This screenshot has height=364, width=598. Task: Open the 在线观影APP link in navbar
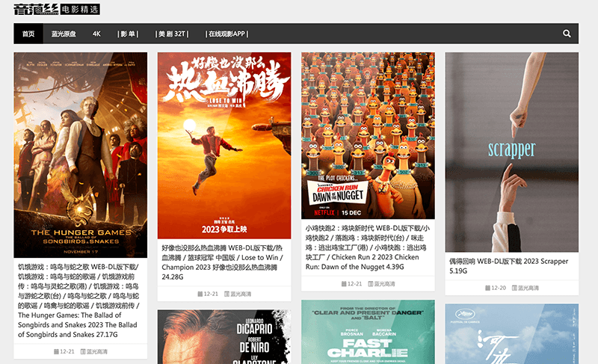point(227,34)
